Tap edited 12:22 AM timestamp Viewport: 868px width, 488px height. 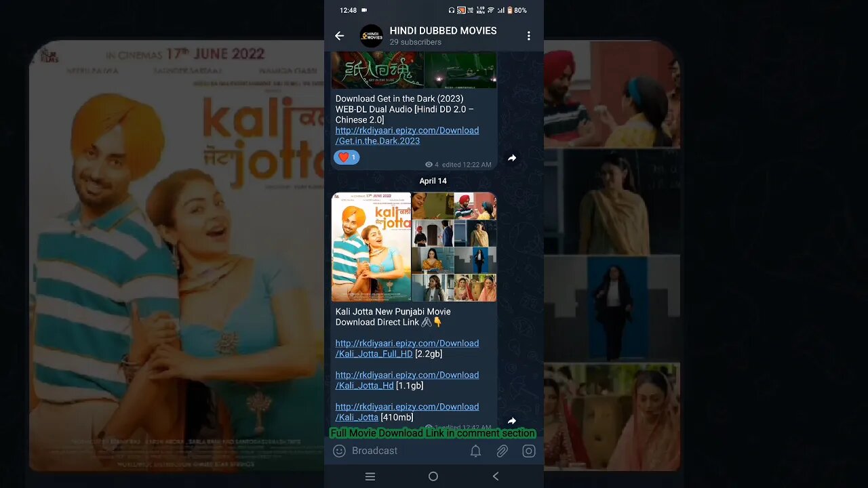point(467,165)
